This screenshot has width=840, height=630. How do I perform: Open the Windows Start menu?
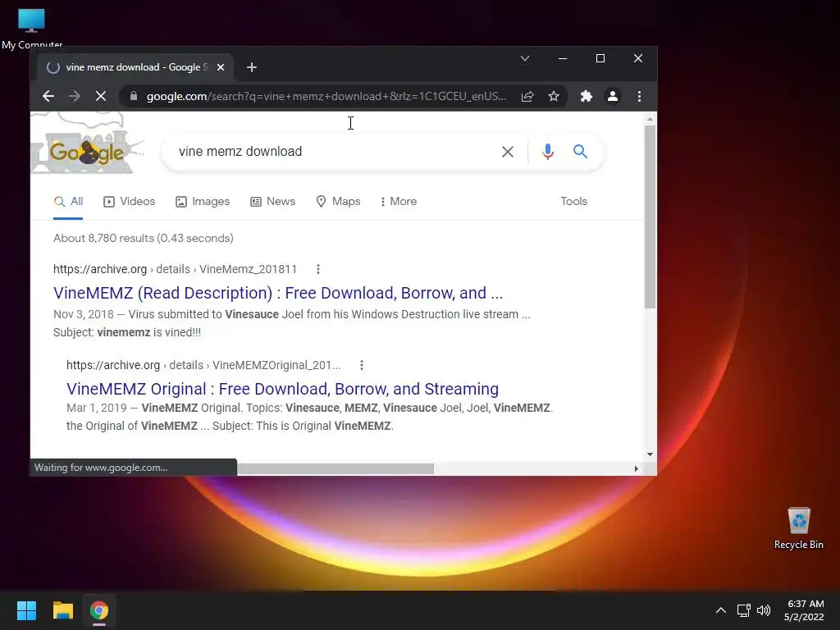tap(26, 610)
